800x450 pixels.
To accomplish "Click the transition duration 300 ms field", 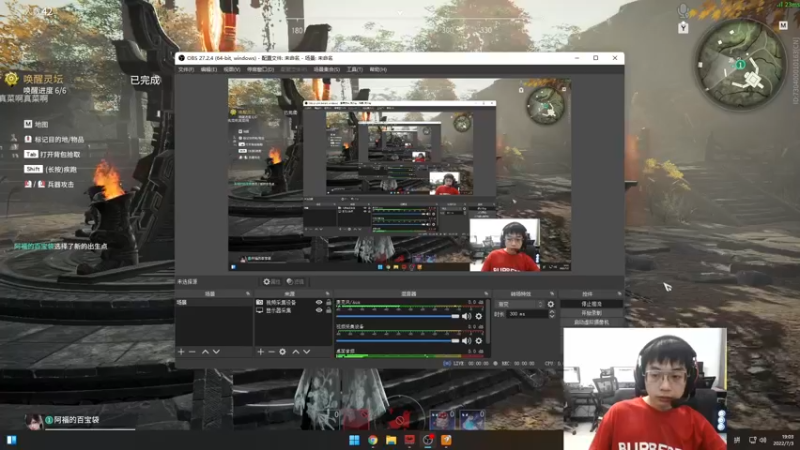I will coord(527,314).
